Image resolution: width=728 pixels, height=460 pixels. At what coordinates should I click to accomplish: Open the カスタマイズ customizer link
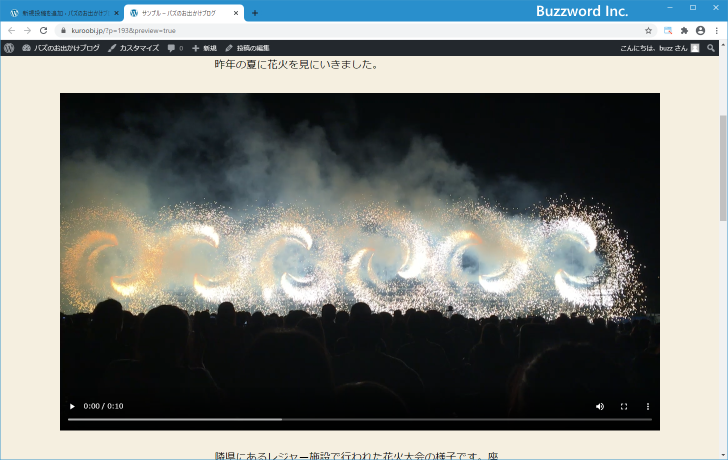tap(134, 48)
